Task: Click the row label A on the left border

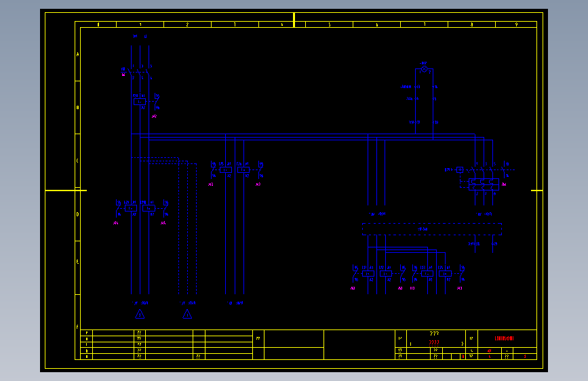Action: tap(77, 54)
